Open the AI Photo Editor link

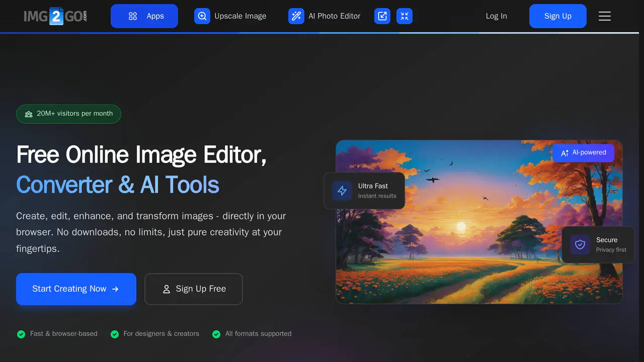335,16
